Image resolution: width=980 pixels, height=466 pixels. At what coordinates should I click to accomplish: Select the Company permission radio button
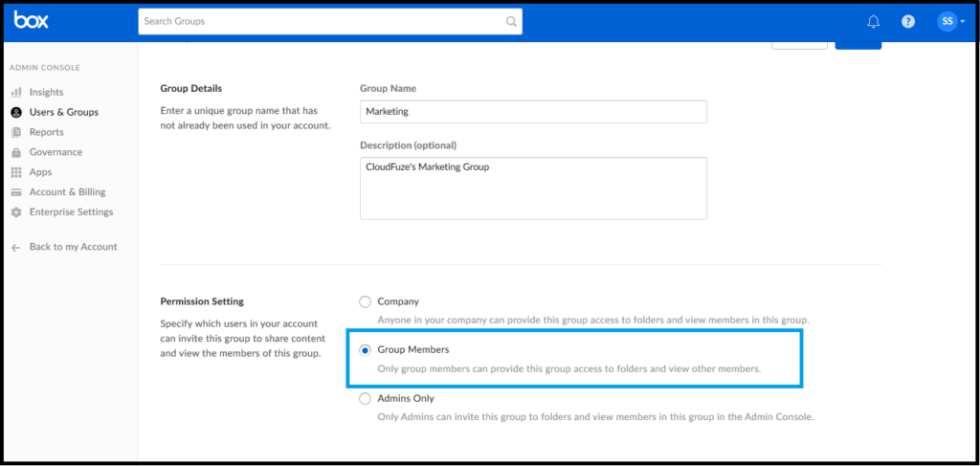pyautogui.click(x=365, y=301)
